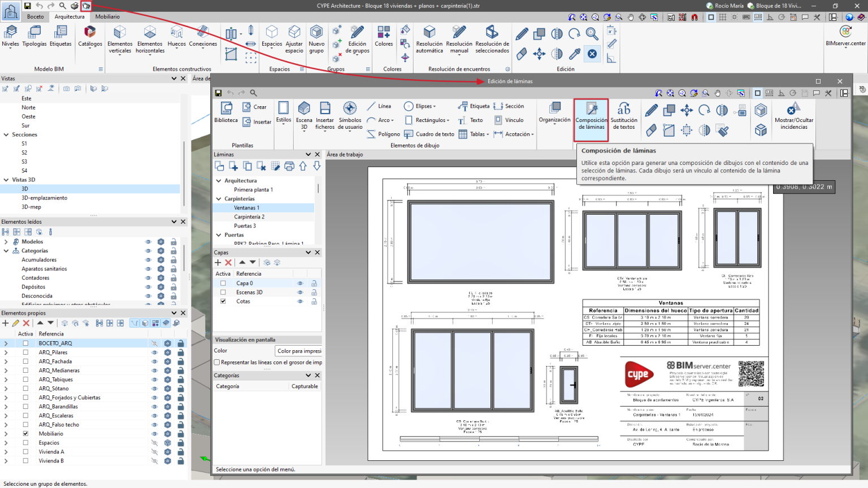Open Sustitución de textos

click(624, 115)
